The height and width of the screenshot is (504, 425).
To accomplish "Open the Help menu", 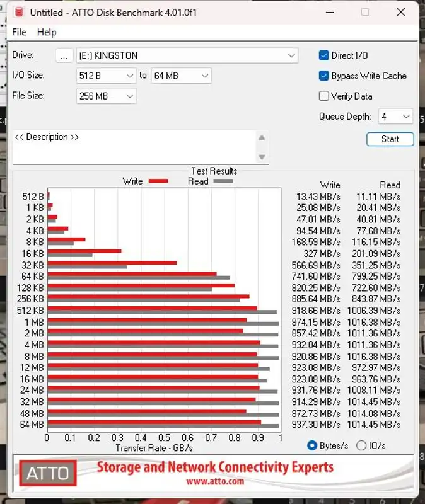I will (x=47, y=32).
